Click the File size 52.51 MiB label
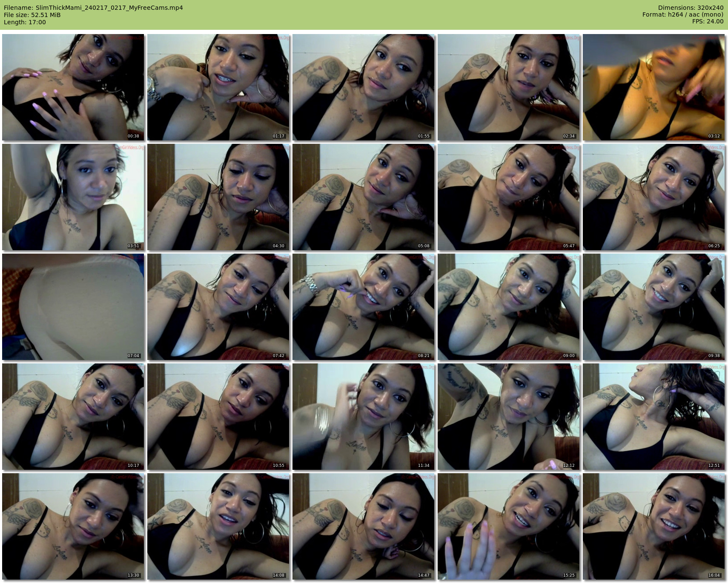Viewport: 728px width, 583px height. pos(32,15)
